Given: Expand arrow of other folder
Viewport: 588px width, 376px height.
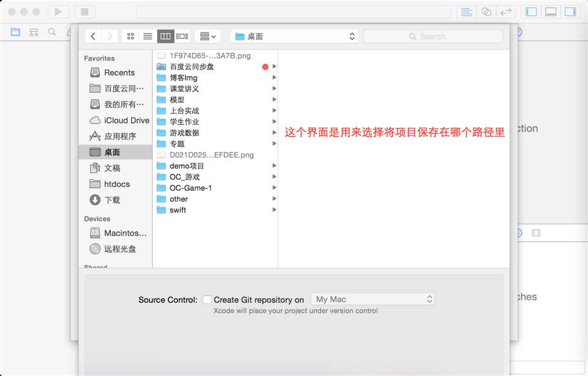Looking at the screenshot, I should click(274, 198).
